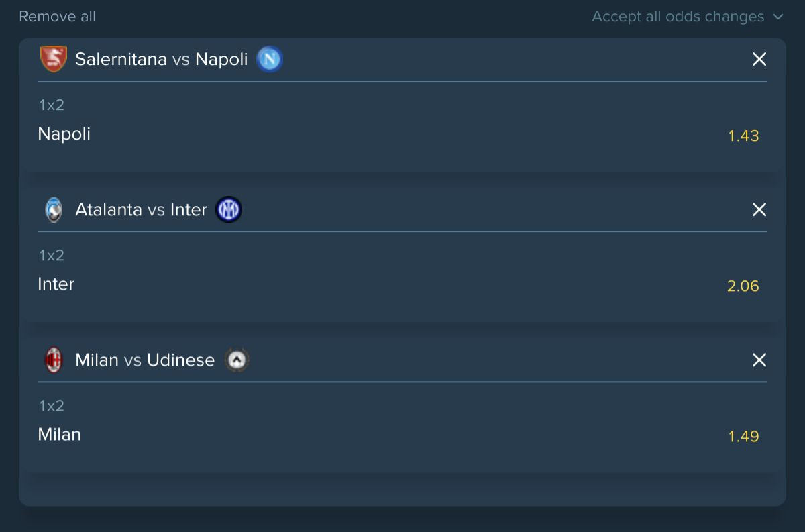The image size is (805, 532).
Task: Click the Udinese club badge icon
Action: [237, 360]
